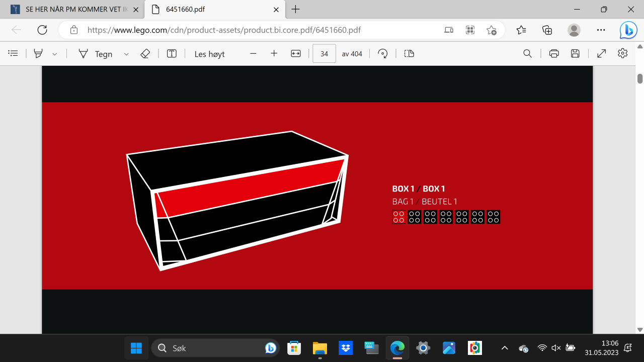The height and width of the screenshot is (362, 644).
Task: Expand the Tegn draw options dropdown
Action: pos(126,54)
